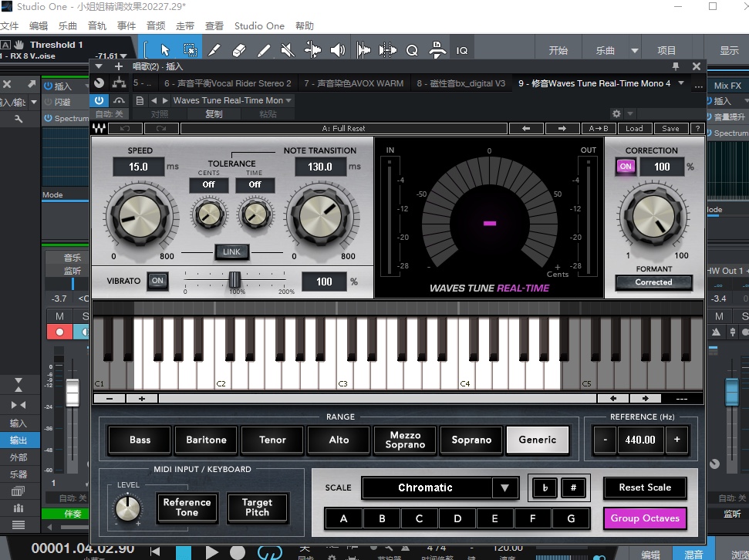Click the Speed knob

[140, 218]
